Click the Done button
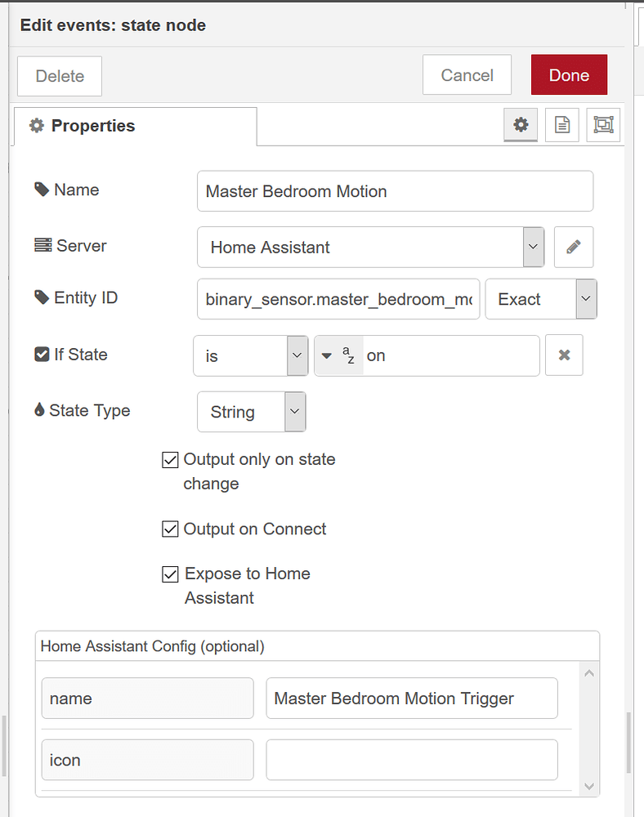Viewport: 644px width, 817px height. tap(569, 74)
